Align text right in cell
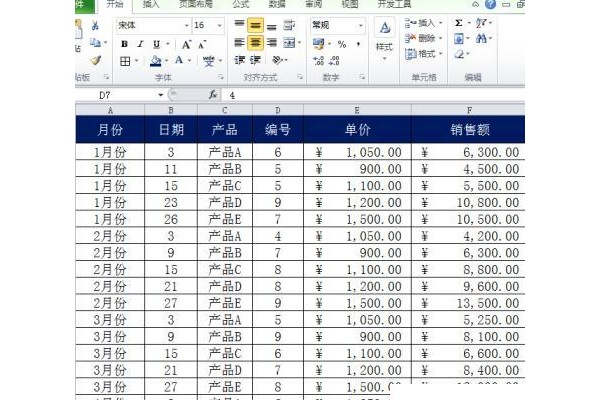Screen dimensions: 600x400 point(272,42)
